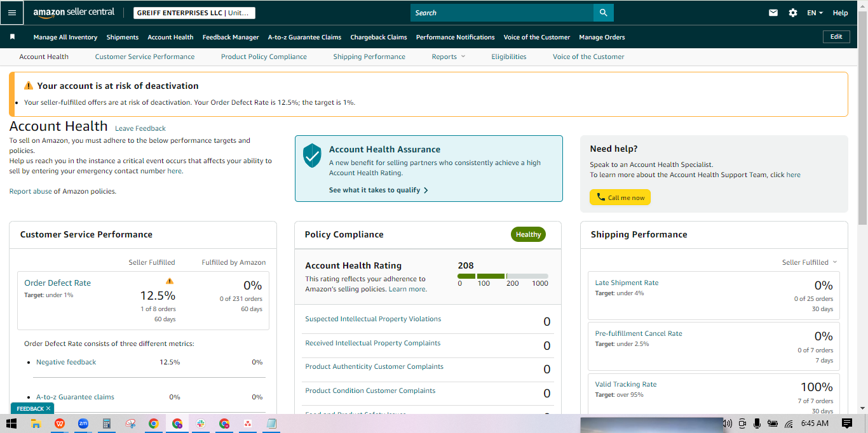Click the camera Meet Now tray icon
868x433 pixels.
(x=742, y=423)
